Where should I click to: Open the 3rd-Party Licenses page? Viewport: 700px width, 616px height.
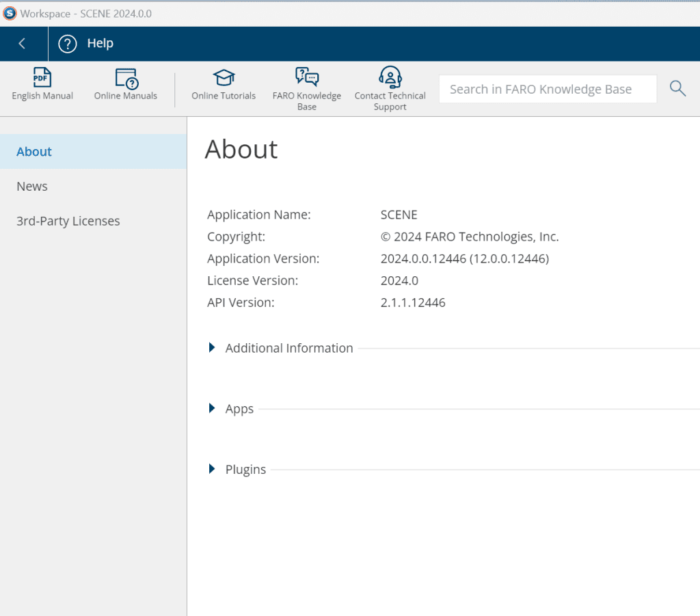93,221
